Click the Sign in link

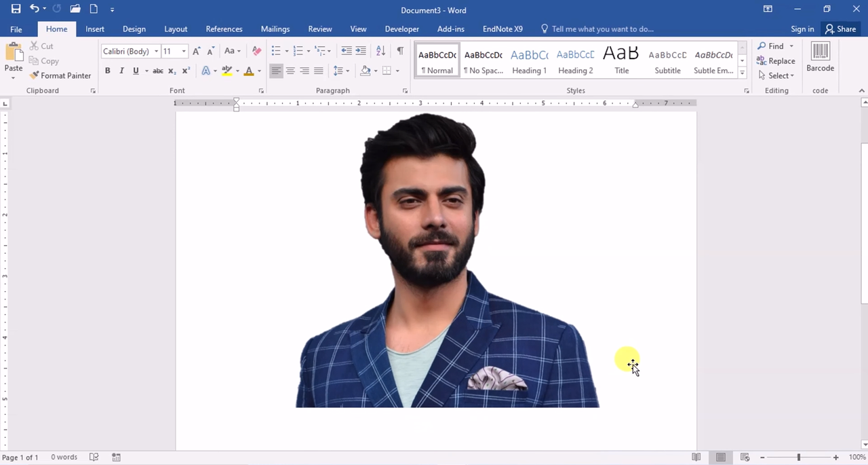(802, 29)
